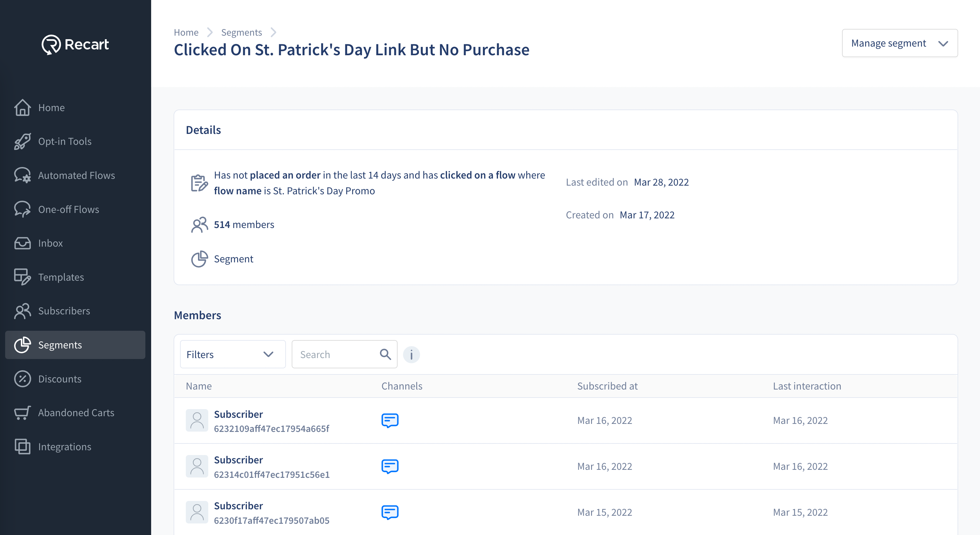Open Subscriber 62314c01ff47ec17951c56e1 name link

point(238,460)
